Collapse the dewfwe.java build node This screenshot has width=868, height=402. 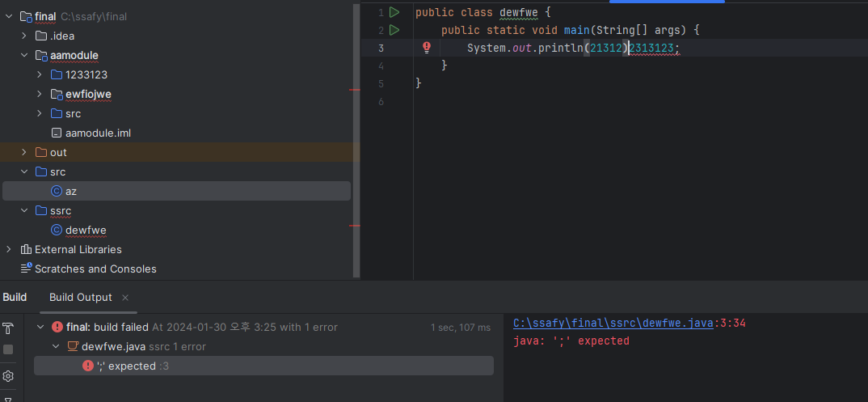coord(56,347)
